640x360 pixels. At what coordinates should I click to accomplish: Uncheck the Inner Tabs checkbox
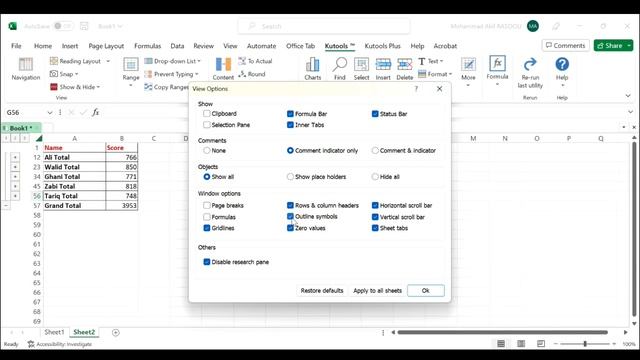pyautogui.click(x=290, y=124)
